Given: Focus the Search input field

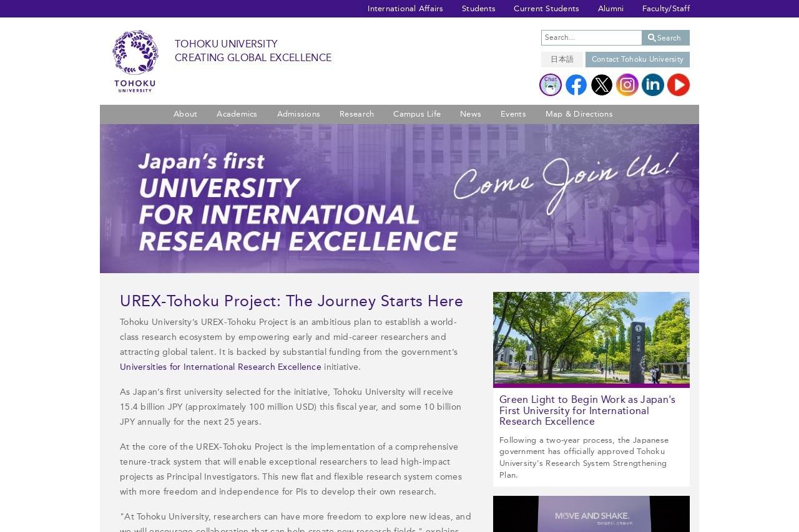Looking at the screenshot, I should click(x=592, y=38).
